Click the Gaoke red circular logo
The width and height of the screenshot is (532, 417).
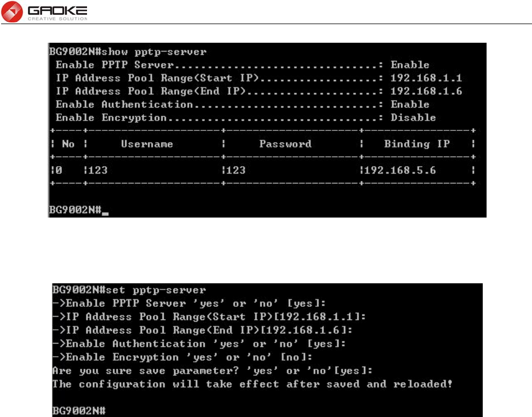tap(12, 12)
